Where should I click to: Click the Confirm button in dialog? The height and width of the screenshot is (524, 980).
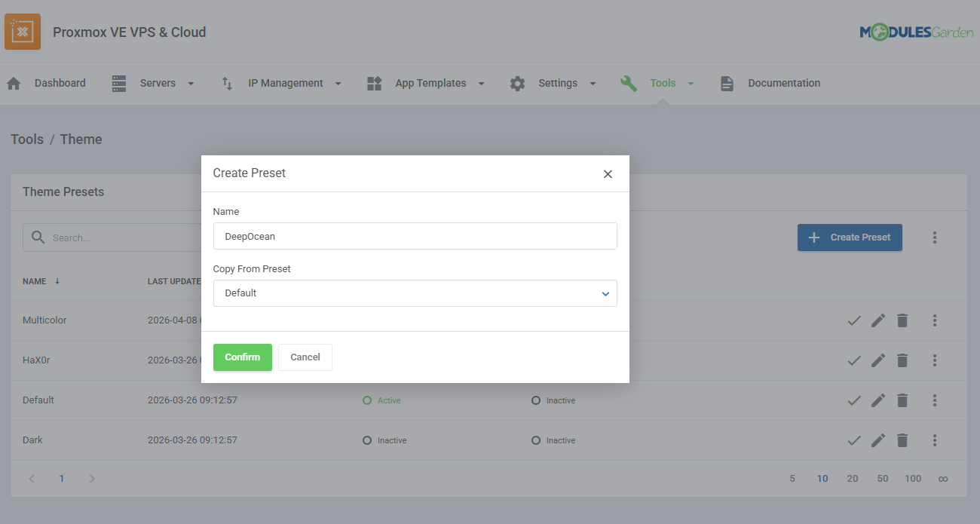[x=242, y=357]
